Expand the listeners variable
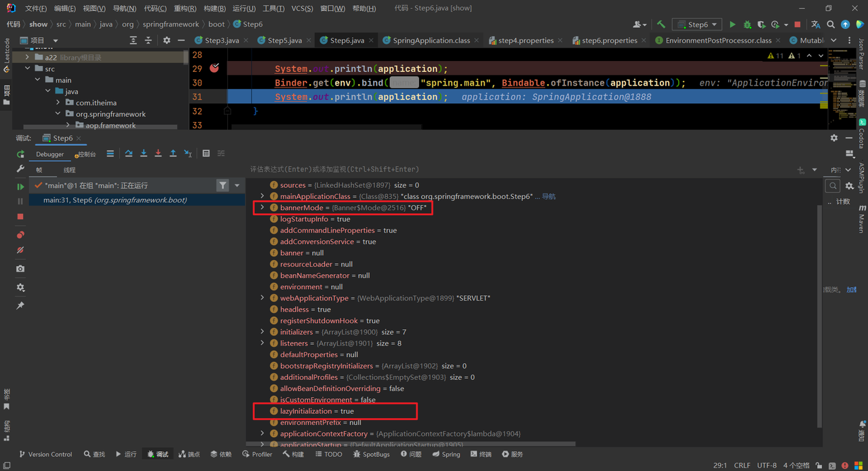The image size is (868, 471). [x=262, y=343]
